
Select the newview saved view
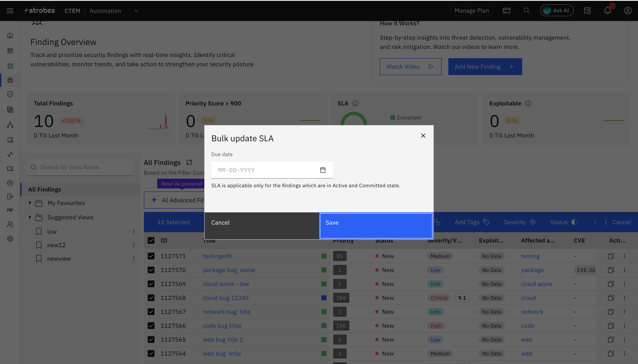coord(59,259)
